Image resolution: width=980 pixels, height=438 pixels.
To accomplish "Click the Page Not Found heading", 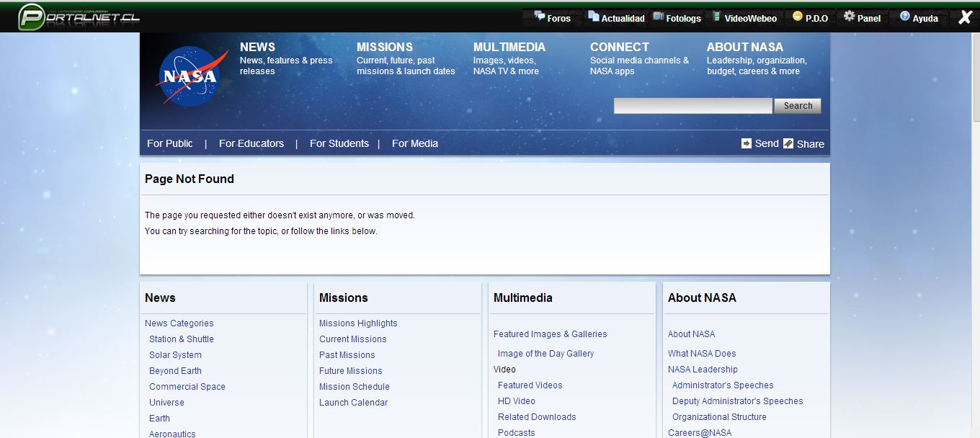I will coord(190,179).
